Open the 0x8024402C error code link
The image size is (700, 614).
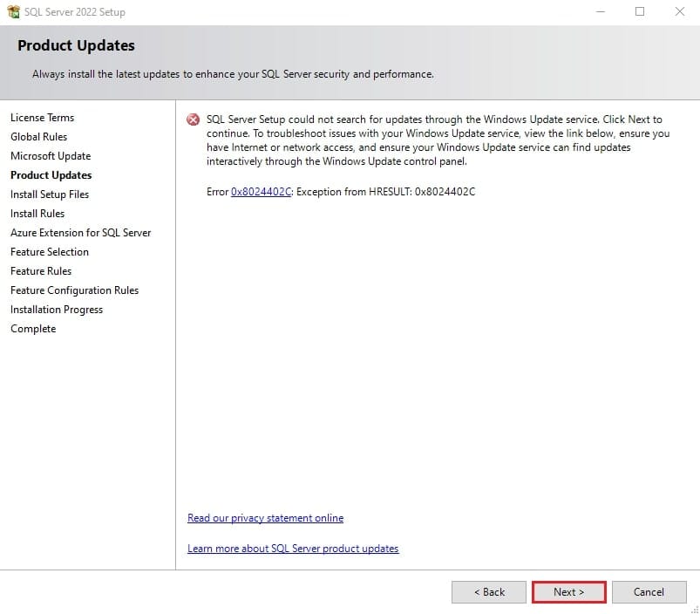[262, 192]
